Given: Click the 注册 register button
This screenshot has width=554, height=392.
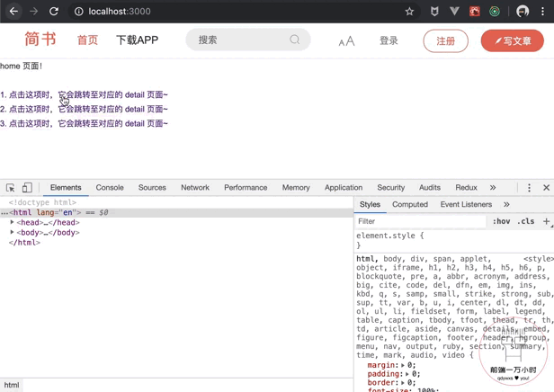Looking at the screenshot, I should pyautogui.click(x=445, y=41).
